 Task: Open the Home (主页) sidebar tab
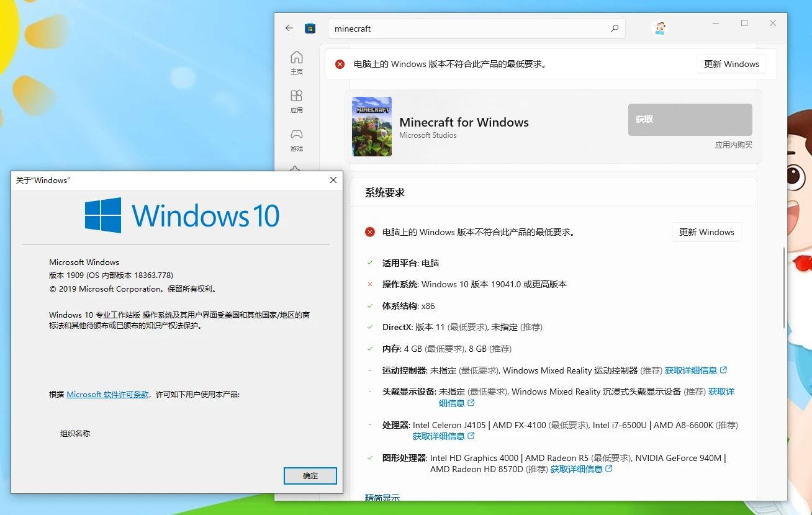tap(297, 62)
